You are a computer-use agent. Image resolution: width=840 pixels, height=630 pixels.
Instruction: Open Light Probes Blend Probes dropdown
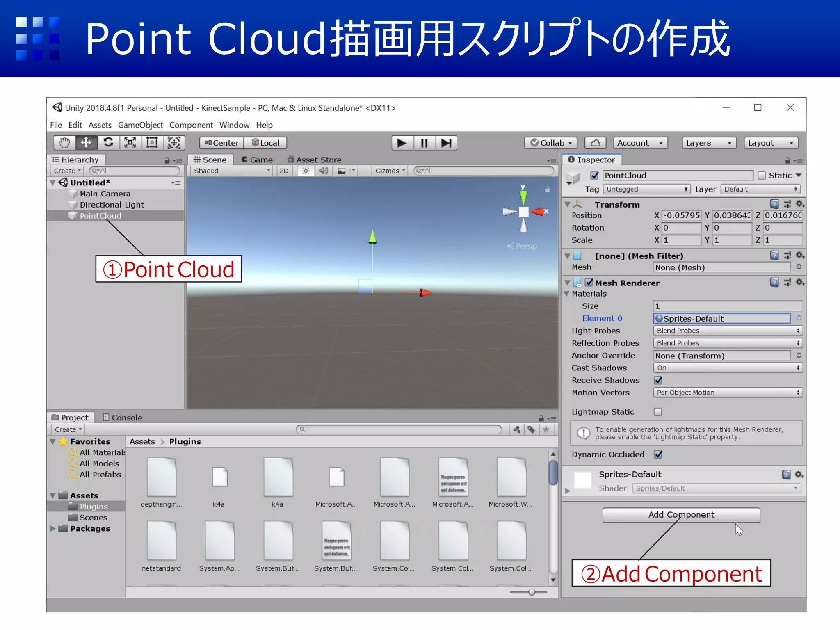[728, 331]
